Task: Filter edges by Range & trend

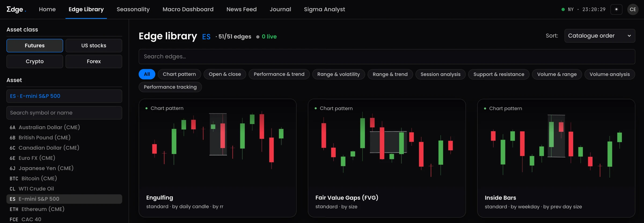Action: pyautogui.click(x=390, y=74)
